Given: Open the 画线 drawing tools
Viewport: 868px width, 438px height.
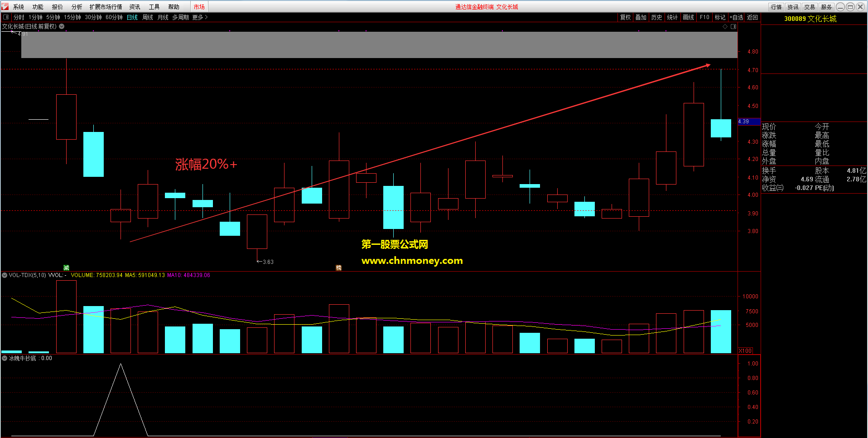Looking at the screenshot, I should (x=689, y=17).
